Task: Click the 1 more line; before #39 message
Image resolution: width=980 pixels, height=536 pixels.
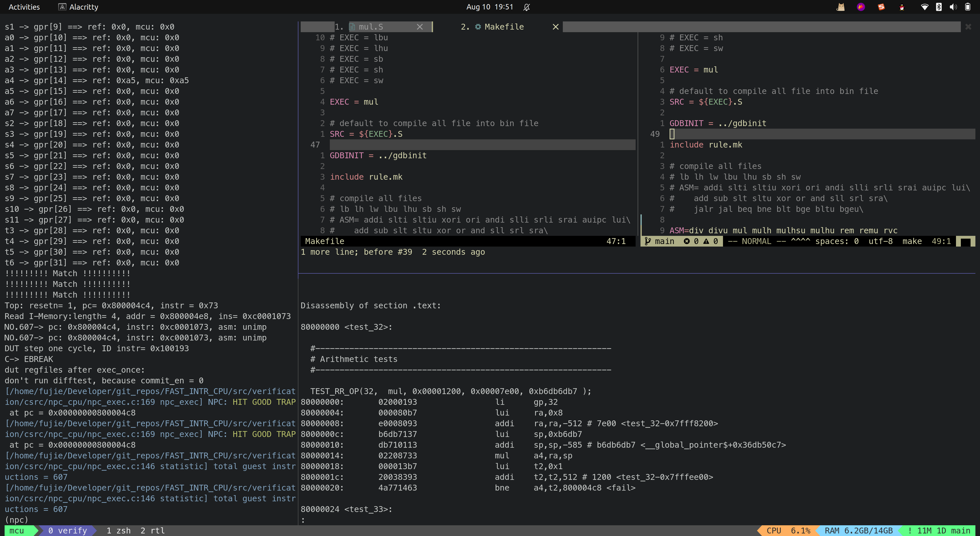Action: click(x=393, y=252)
